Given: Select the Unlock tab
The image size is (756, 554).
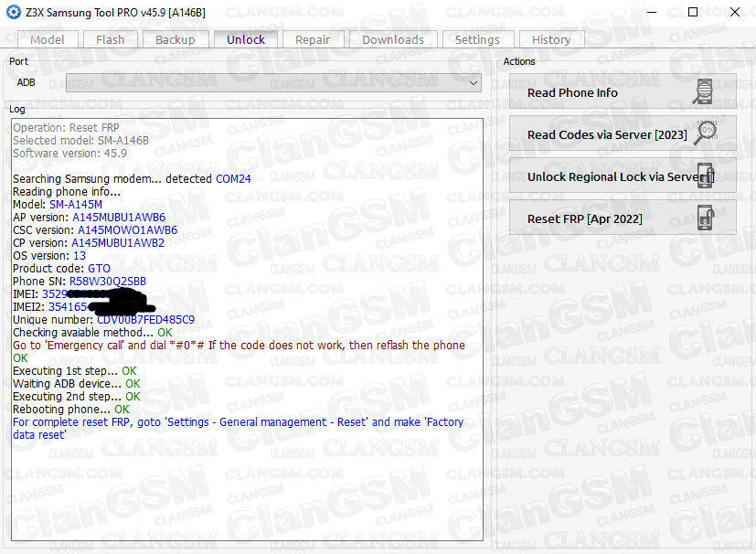Looking at the screenshot, I should [x=246, y=39].
